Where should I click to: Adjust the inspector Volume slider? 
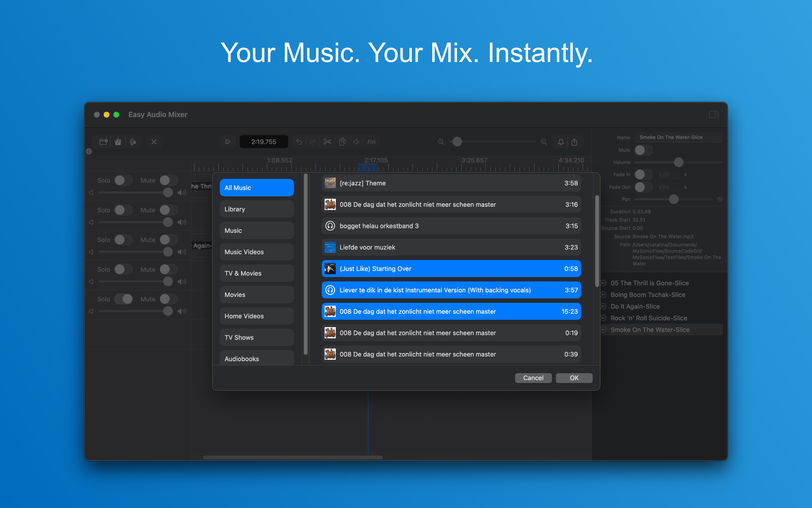click(x=678, y=162)
